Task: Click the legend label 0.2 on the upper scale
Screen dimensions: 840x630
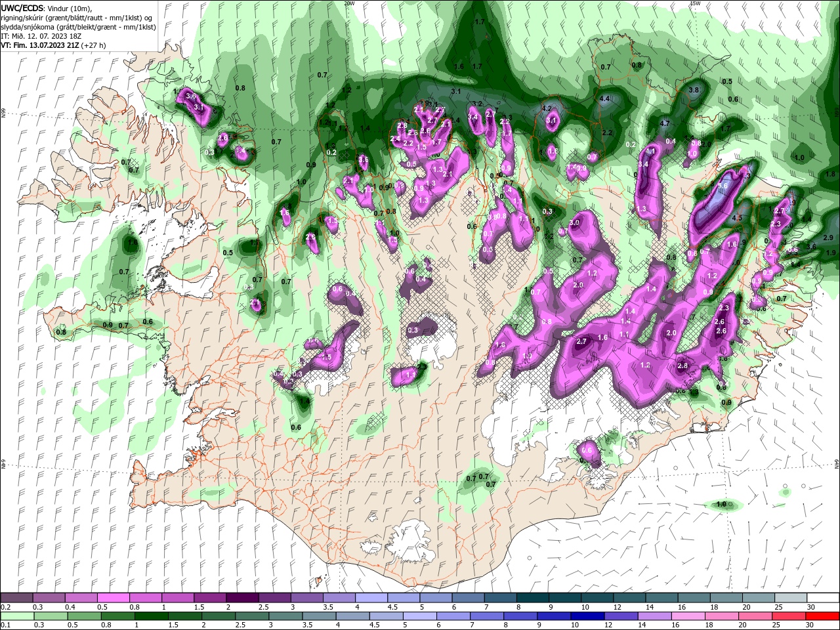Action: tap(5, 607)
